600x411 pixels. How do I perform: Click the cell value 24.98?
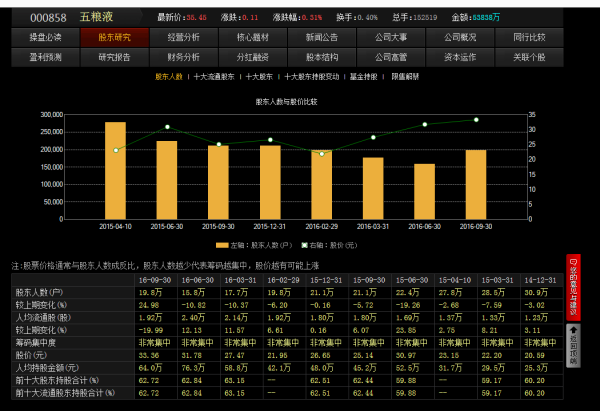[x=148, y=305]
